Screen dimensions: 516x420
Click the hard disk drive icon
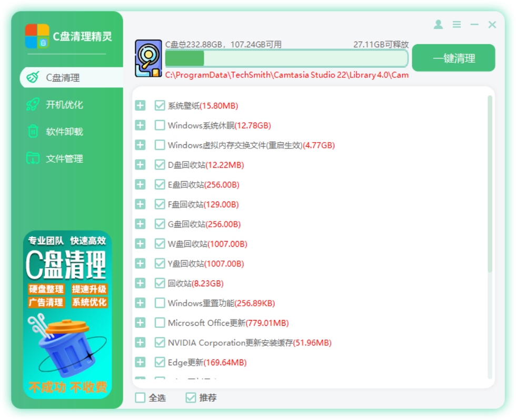tap(148, 58)
